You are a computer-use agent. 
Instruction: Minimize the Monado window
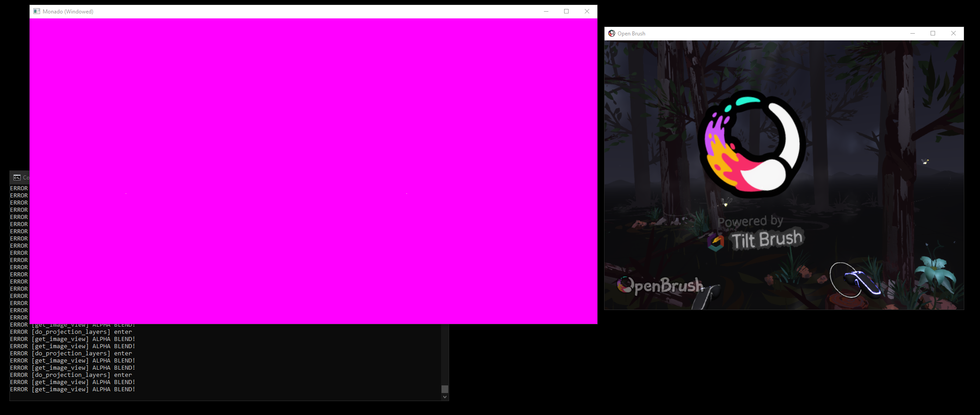click(x=546, y=11)
